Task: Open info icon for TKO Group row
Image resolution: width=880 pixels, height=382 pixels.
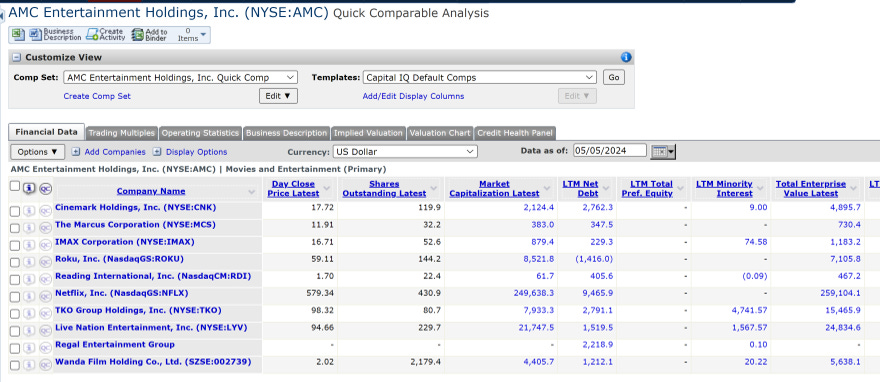Action: [x=29, y=314]
